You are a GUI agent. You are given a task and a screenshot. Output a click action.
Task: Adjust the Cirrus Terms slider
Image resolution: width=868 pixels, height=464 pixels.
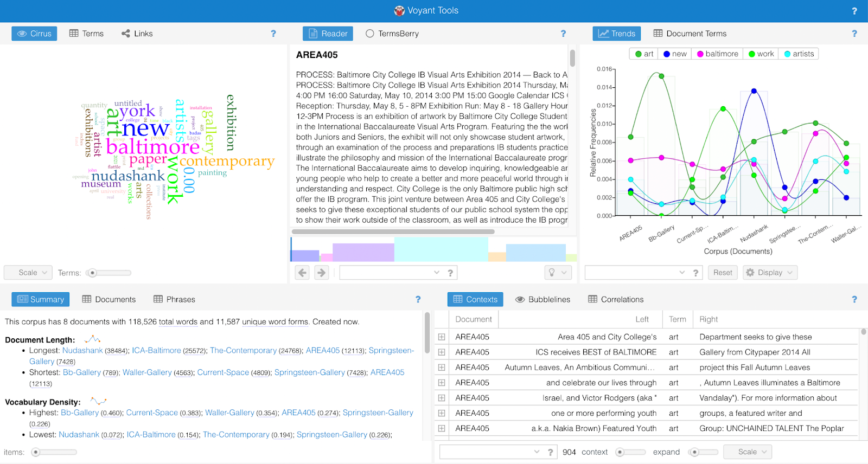click(x=93, y=273)
